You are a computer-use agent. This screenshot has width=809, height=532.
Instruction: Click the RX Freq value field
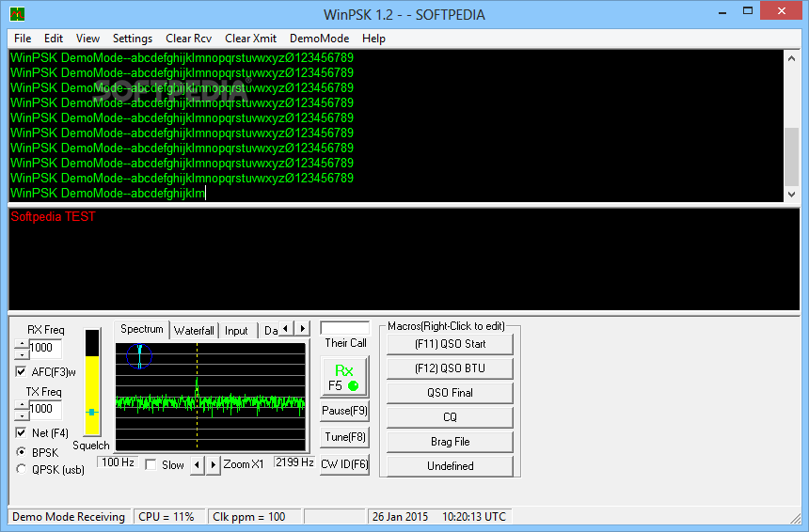click(x=45, y=349)
